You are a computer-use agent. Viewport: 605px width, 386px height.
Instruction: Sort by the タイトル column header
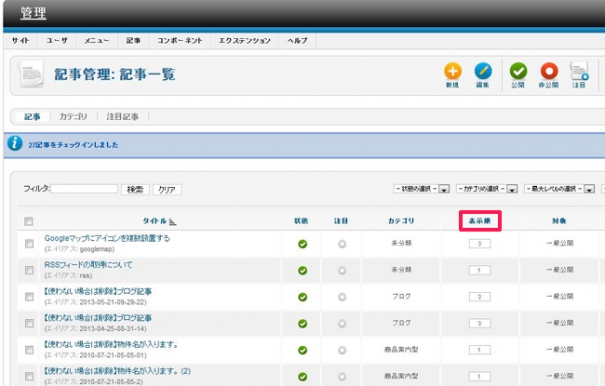coord(154,221)
